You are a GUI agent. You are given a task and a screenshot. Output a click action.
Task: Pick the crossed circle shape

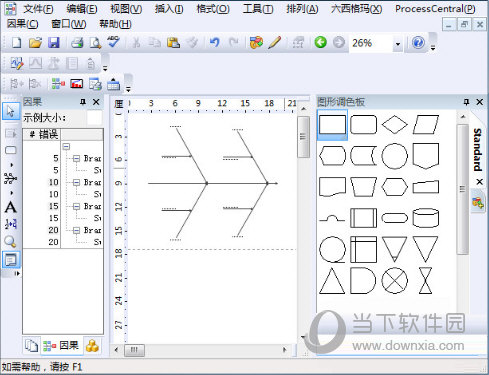coord(395,281)
